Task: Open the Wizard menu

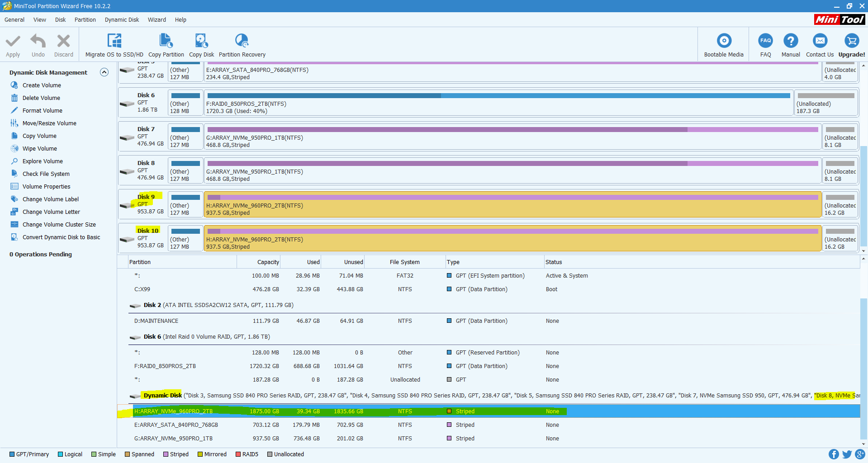Action: 157,20
